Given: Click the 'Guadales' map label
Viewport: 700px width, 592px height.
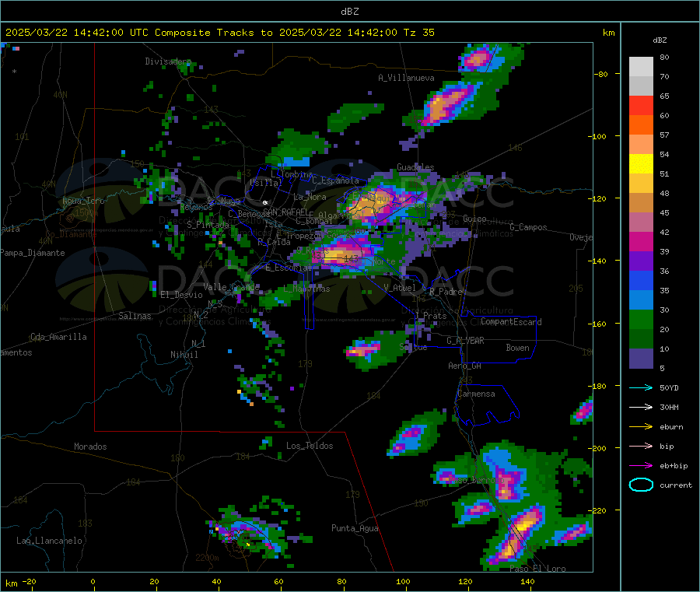Looking at the screenshot, I should tap(415, 167).
